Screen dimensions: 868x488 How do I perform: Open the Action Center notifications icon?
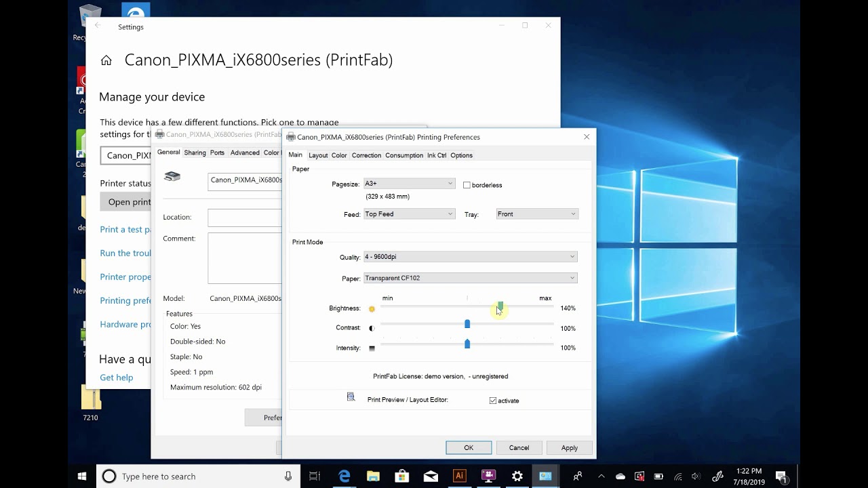781,476
